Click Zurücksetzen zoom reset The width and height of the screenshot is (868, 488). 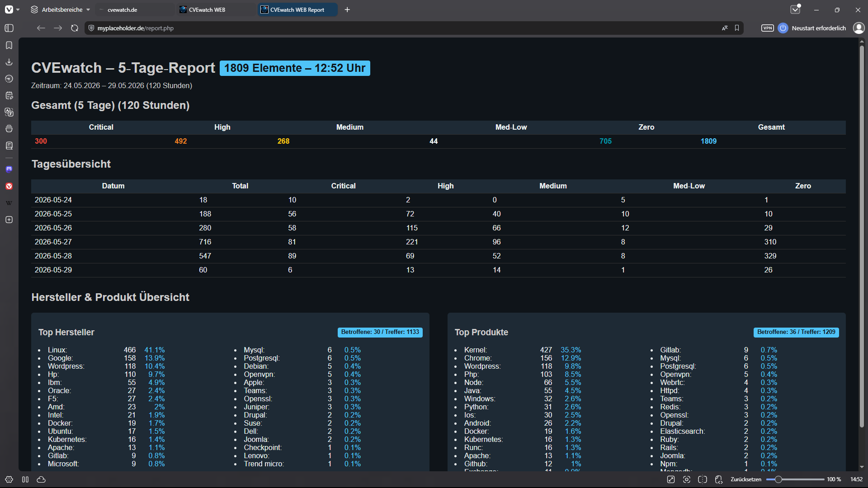746,479
